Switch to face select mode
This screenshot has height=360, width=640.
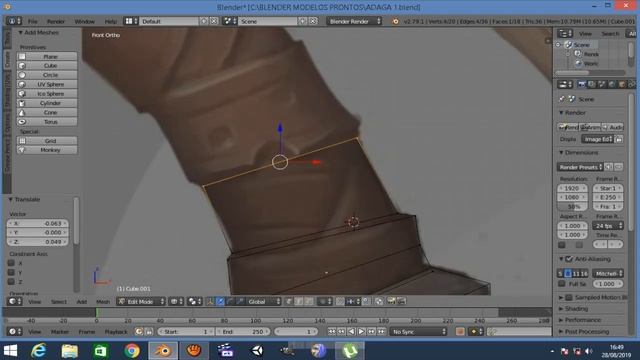[x=309, y=301]
